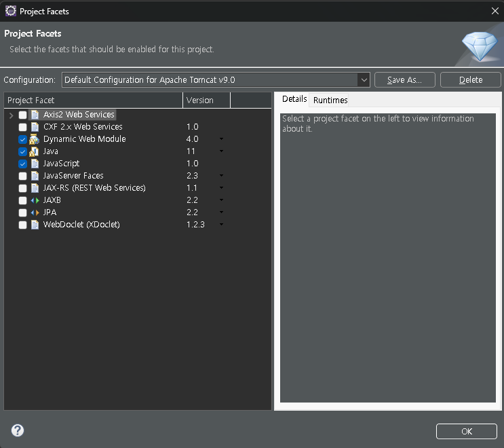Screen dimensions: 504x448
Task: Click the JavaScript facet file icon
Action: [35, 164]
